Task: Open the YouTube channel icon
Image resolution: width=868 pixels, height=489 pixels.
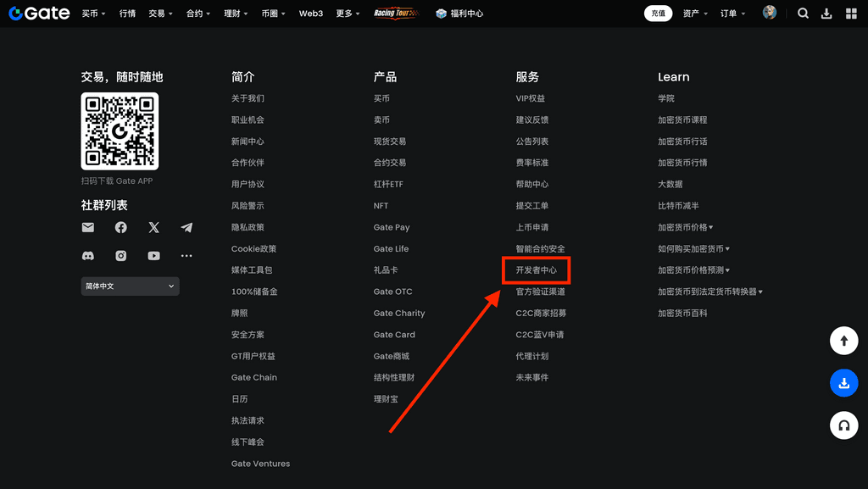Action: 153,256
